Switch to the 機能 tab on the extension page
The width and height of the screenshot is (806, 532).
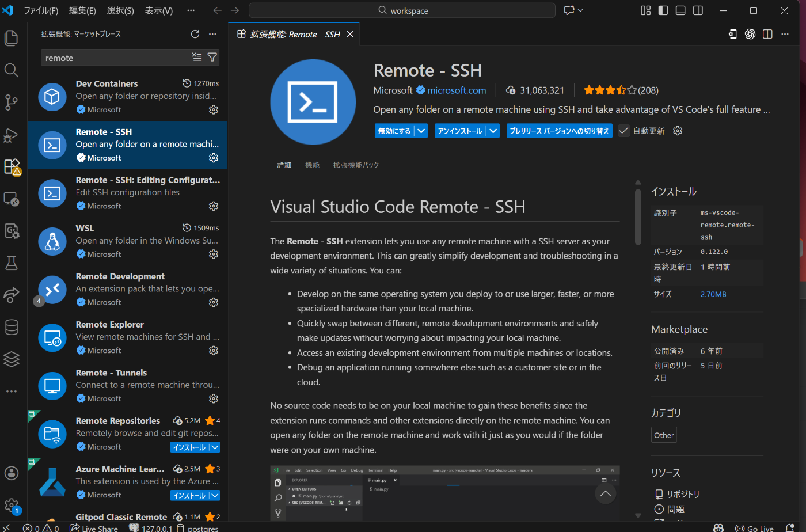coord(313,165)
